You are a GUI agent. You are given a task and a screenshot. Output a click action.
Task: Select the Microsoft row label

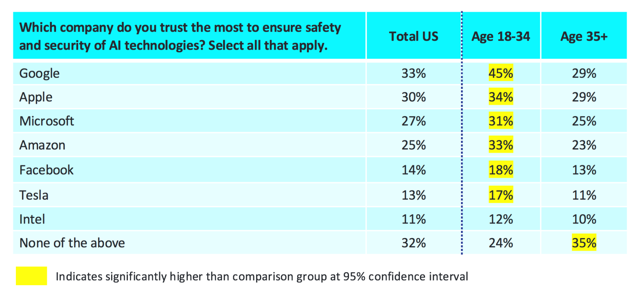pos(46,121)
